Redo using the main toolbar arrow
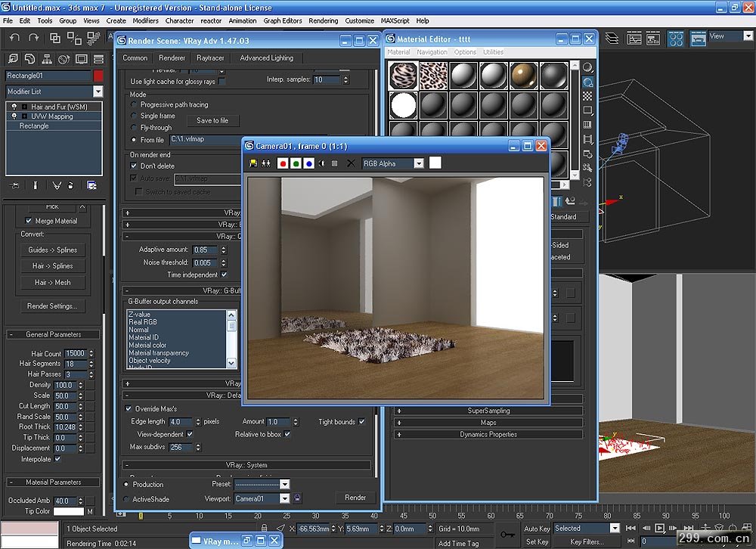 click(x=33, y=38)
